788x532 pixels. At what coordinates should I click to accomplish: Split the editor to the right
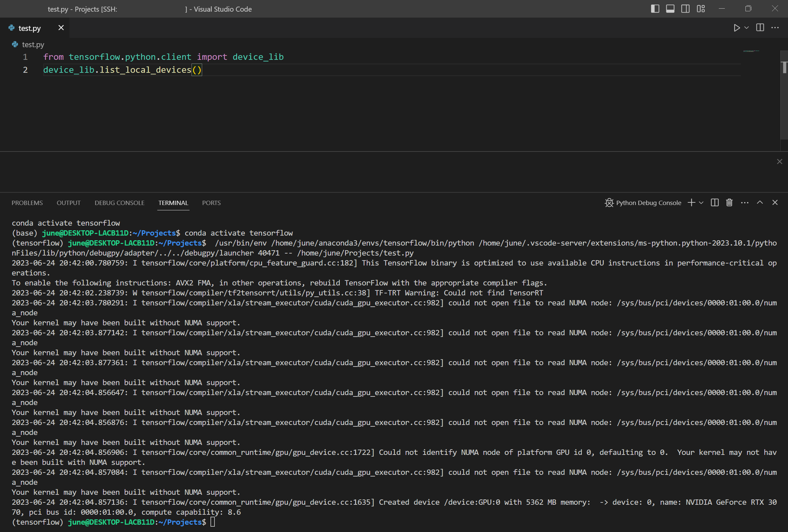(760, 28)
